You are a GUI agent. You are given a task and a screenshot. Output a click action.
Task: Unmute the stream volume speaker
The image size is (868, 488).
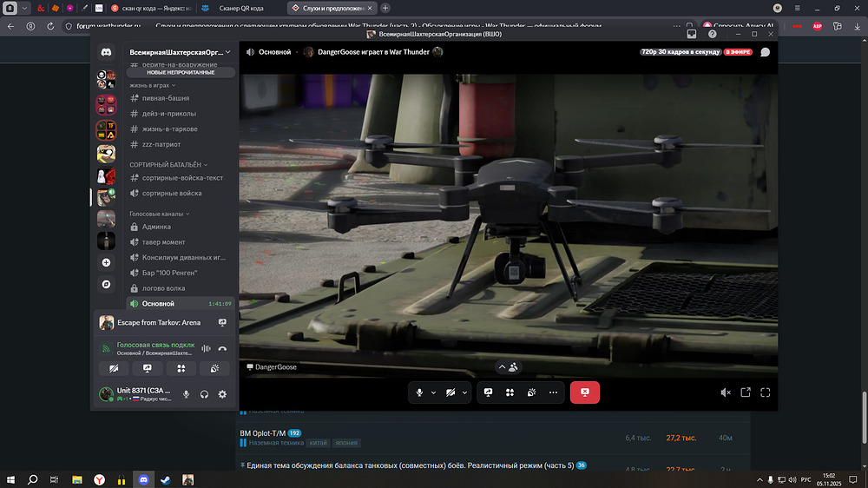point(726,392)
